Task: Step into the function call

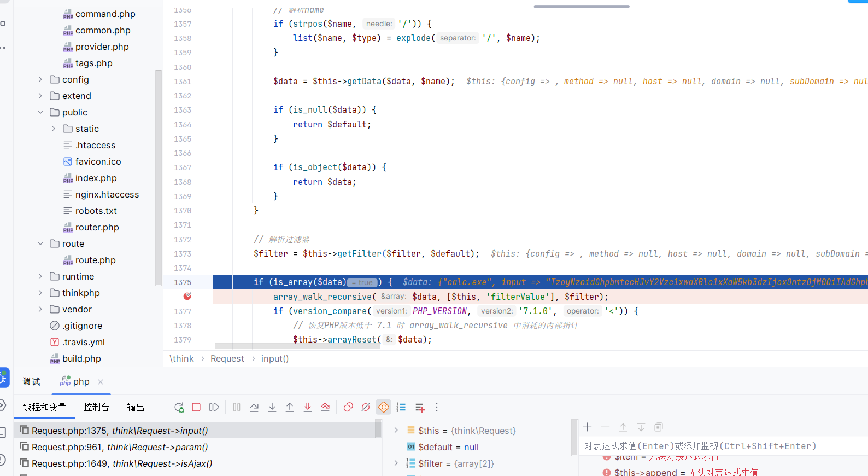Action: coord(272,407)
